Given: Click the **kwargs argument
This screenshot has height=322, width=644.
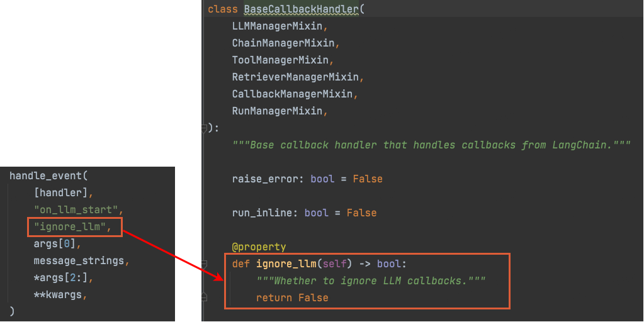Looking at the screenshot, I should [57, 295].
